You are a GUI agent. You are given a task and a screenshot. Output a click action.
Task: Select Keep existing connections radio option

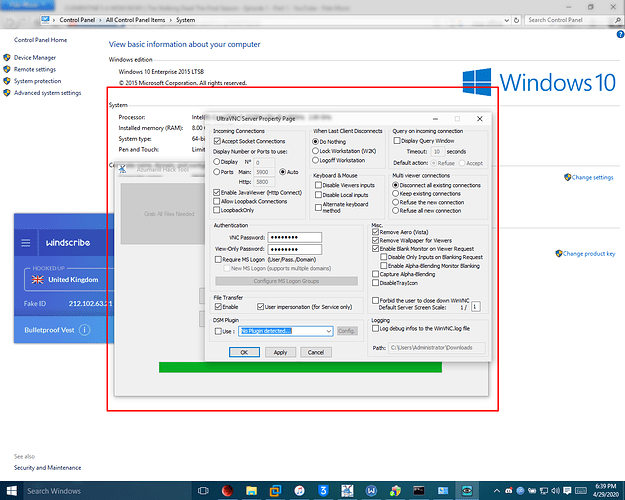click(x=395, y=193)
